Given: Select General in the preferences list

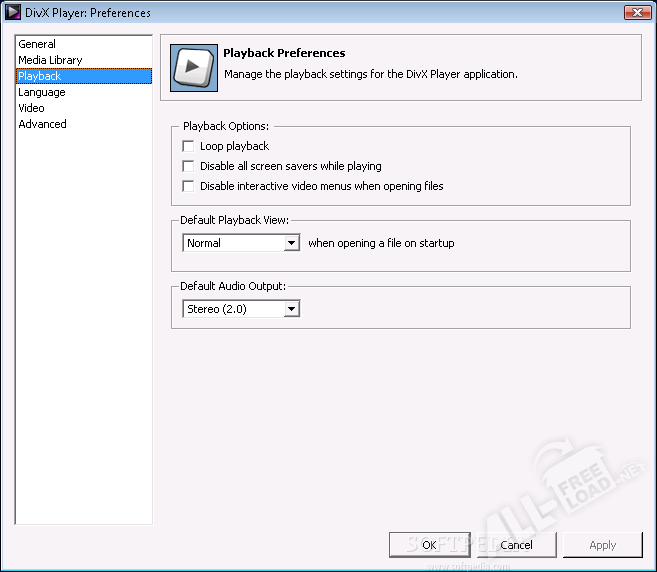Looking at the screenshot, I should coord(37,44).
